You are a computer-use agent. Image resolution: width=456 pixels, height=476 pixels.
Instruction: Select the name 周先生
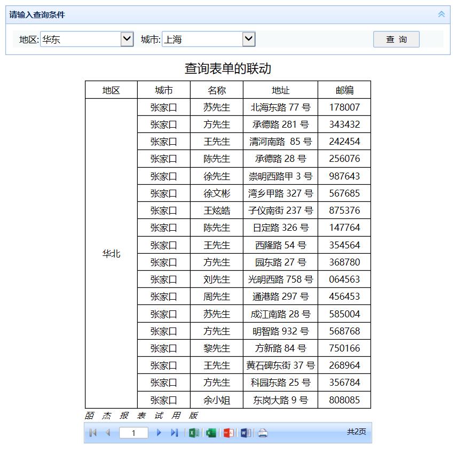click(x=217, y=296)
